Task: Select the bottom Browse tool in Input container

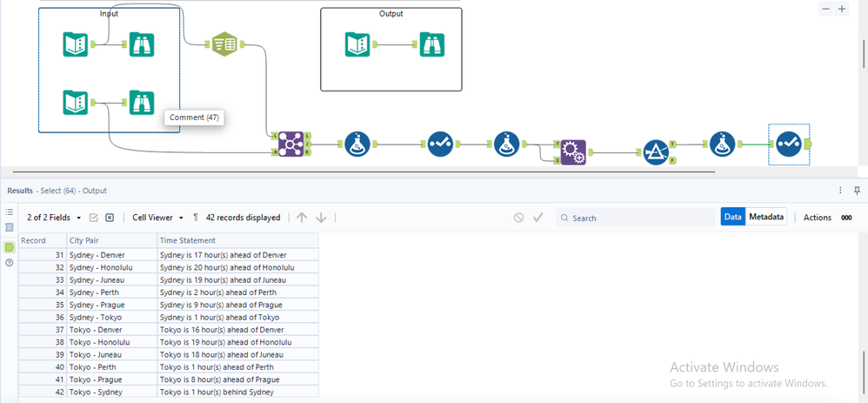Action: (x=142, y=103)
